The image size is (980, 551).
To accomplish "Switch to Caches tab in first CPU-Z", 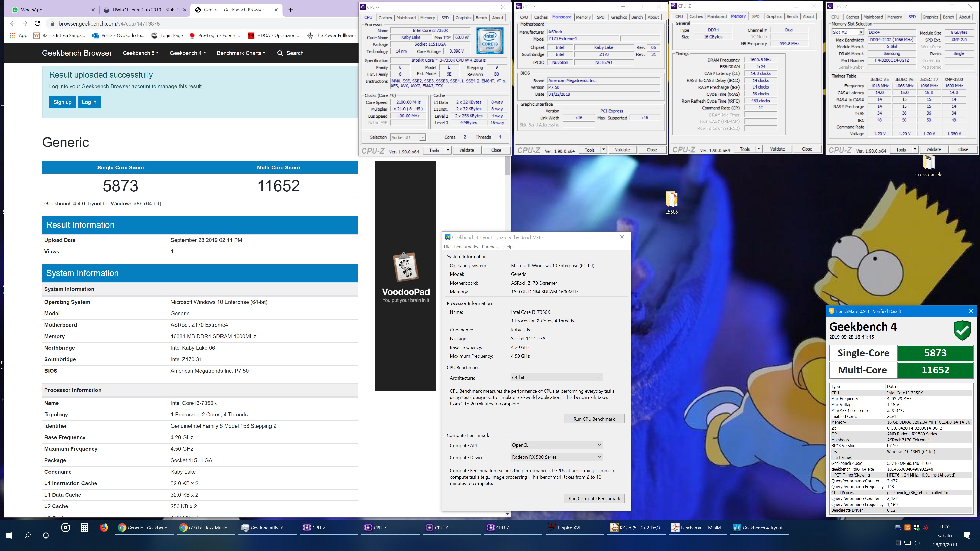I will click(x=385, y=18).
